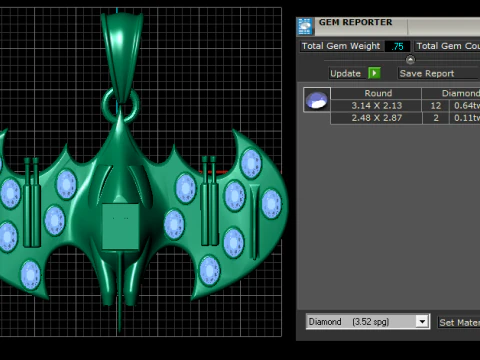The height and width of the screenshot is (360, 480).
Task: Click the pendant bail loop in viewport
Action: tap(122, 57)
